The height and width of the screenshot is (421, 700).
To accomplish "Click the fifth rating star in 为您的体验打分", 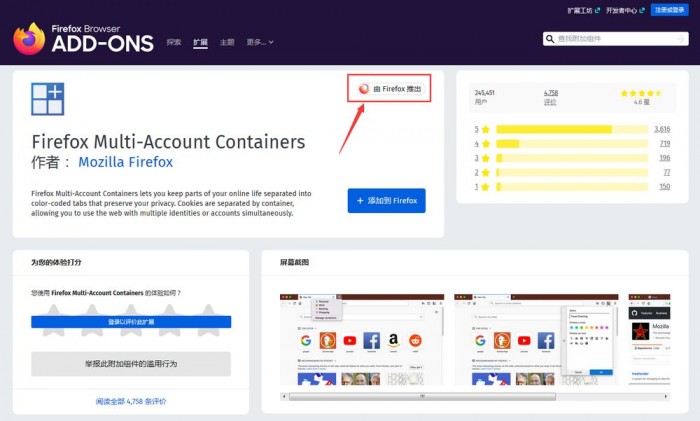I will [208, 320].
